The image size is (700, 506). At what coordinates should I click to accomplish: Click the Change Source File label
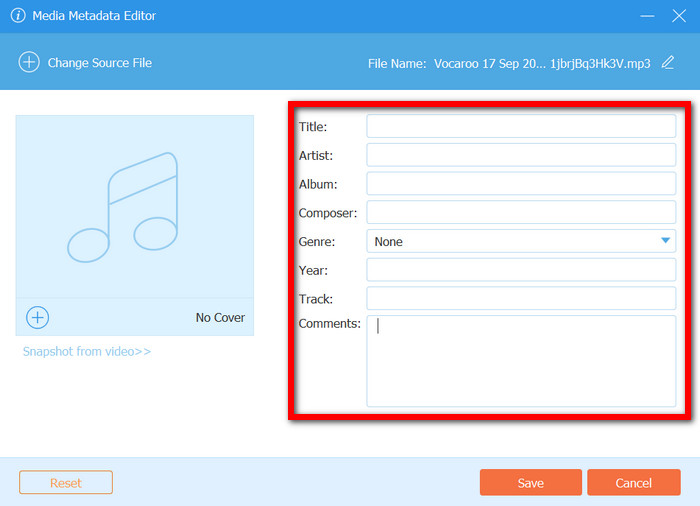(100, 63)
